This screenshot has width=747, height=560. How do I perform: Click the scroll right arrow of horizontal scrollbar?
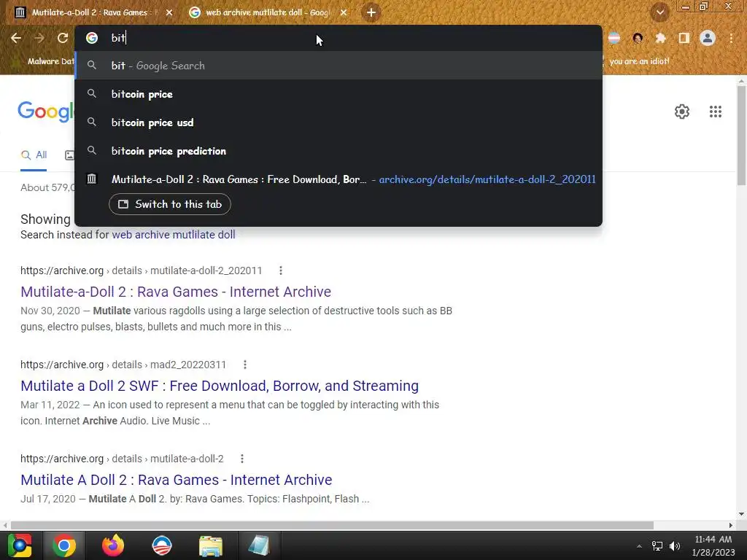[731, 525]
